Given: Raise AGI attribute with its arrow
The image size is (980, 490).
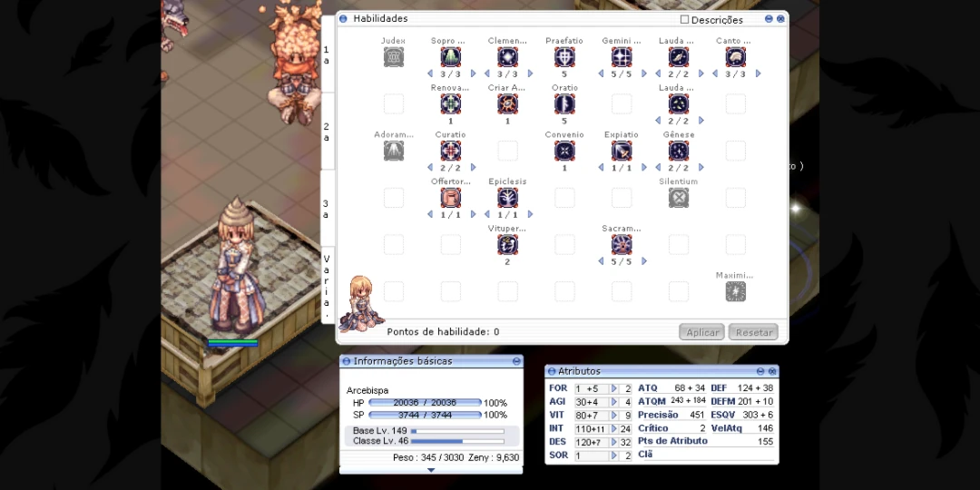Looking at the screenshot, I should (x=613, y=402).
